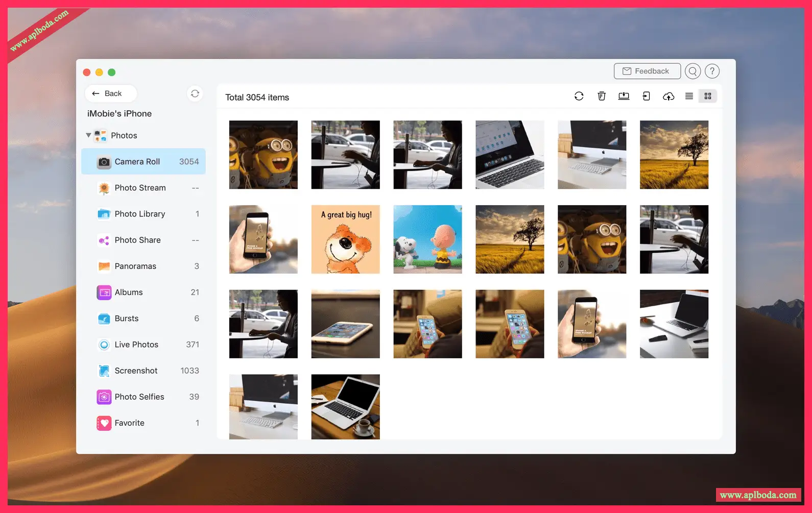Image resolution: width=812 pixels, height=513 pixels.
Task: Switch to list view
Action: point(689,96)
